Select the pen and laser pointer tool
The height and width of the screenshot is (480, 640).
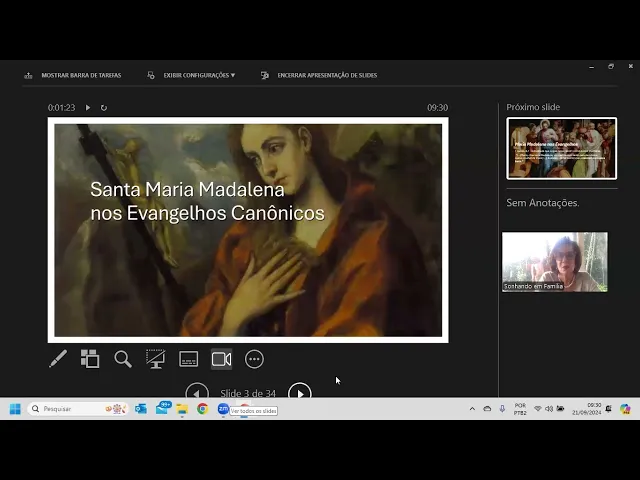tap(58, 359)
